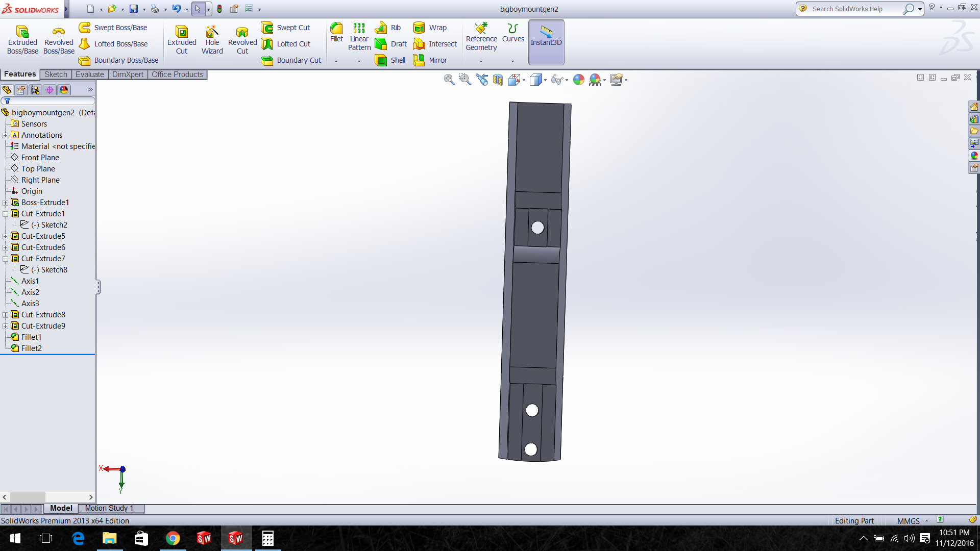
Task: Click the Mirror feature icon
Action: point(419,60)
